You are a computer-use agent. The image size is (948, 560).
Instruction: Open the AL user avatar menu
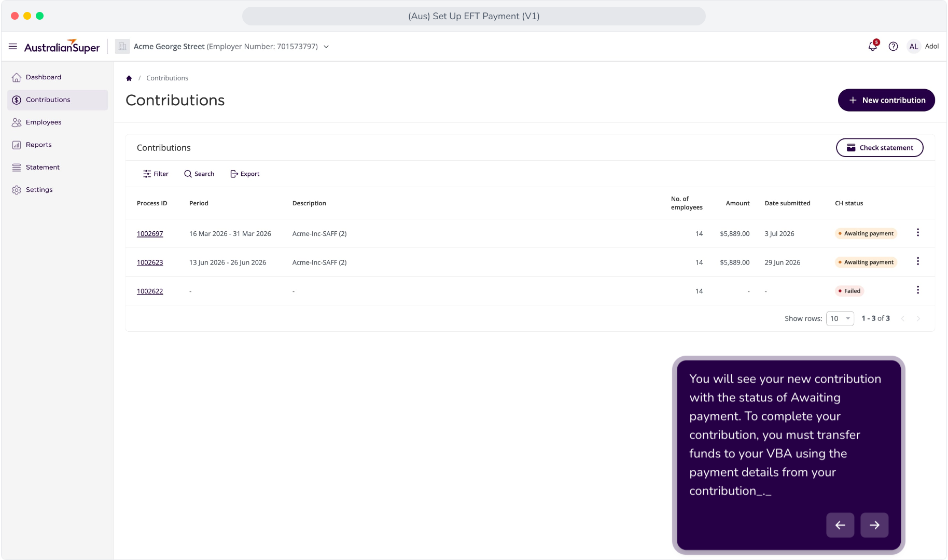914,47
